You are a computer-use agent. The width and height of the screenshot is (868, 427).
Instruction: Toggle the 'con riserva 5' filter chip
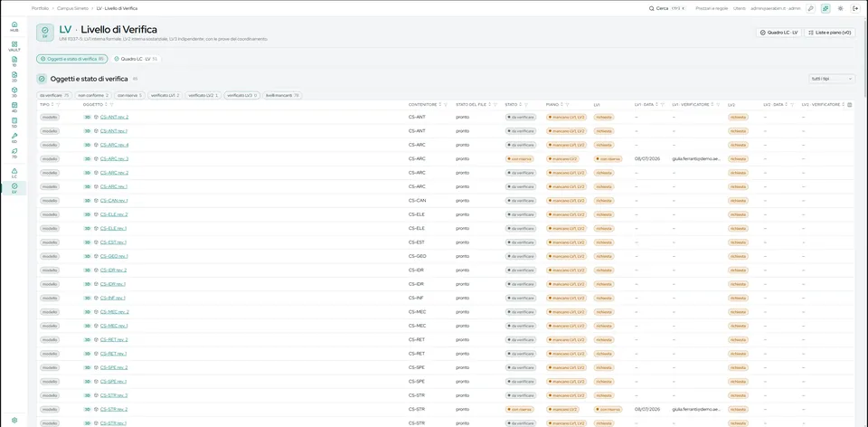point(129,95)
